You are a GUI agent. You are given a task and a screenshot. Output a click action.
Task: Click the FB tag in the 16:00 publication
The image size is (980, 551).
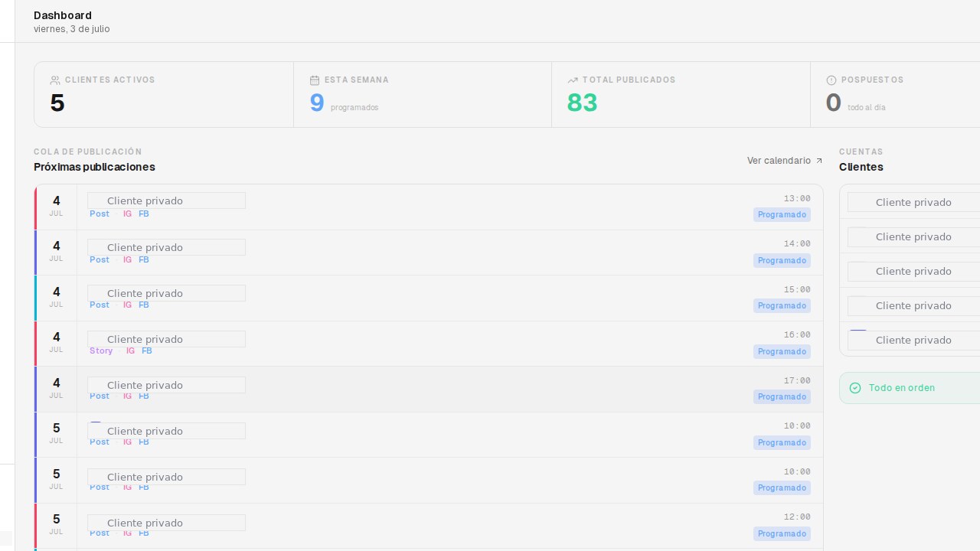(147, 351)
